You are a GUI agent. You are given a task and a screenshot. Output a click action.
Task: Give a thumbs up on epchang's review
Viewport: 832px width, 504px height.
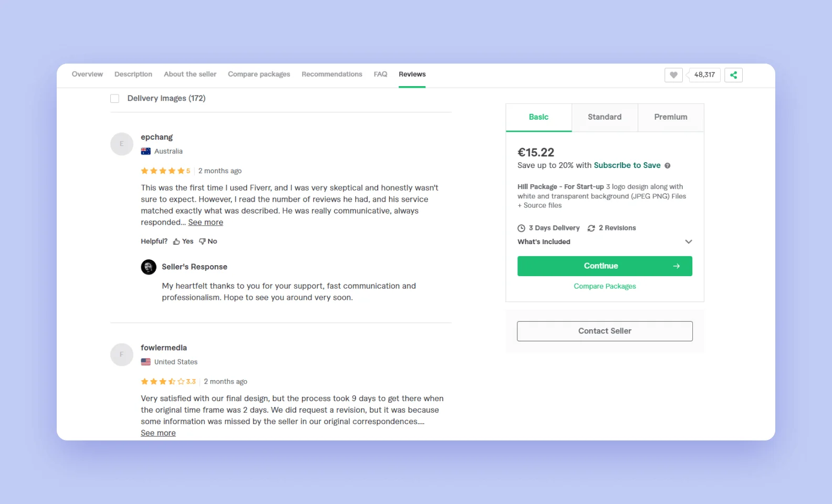(x=183, y=241)
